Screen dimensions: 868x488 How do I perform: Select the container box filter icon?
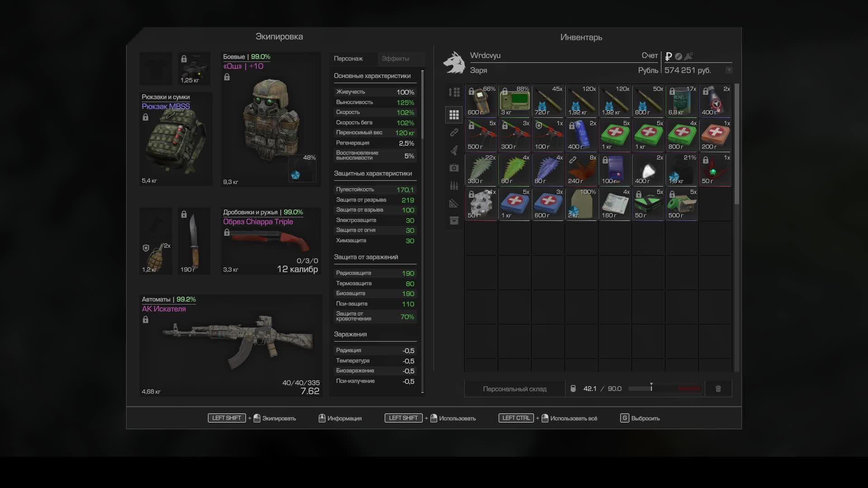(454, 221)
